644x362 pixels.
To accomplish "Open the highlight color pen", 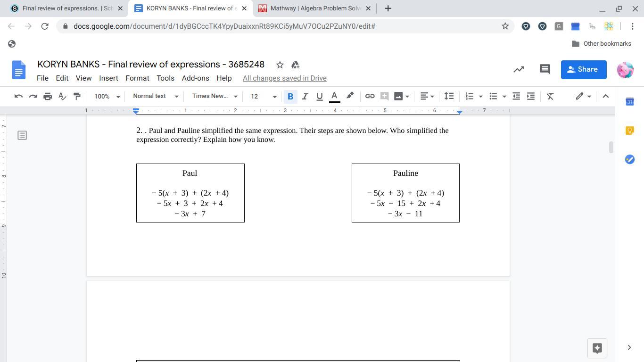I will [x=350, y=96].
